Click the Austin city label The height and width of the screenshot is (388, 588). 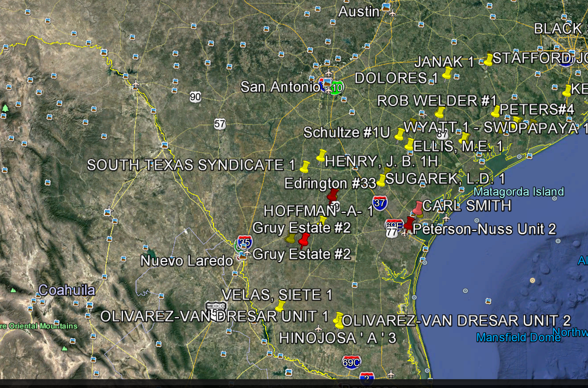359,12
